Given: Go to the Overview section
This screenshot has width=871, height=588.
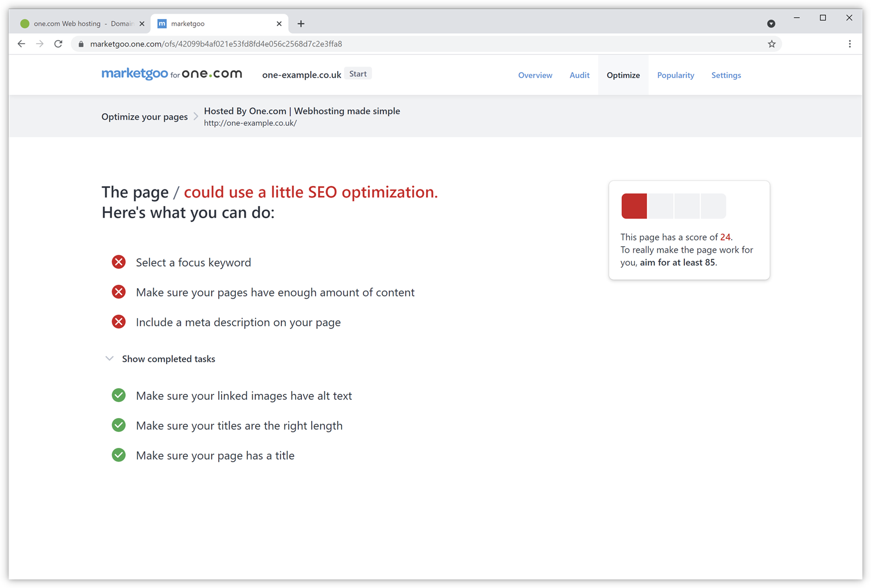Looking at the screenshot, I should (x=535, y=75).
